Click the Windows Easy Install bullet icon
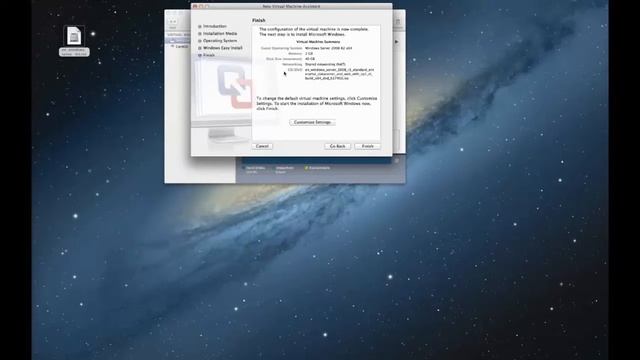Viewport: 640px width, 360px height. coord(200,48)
